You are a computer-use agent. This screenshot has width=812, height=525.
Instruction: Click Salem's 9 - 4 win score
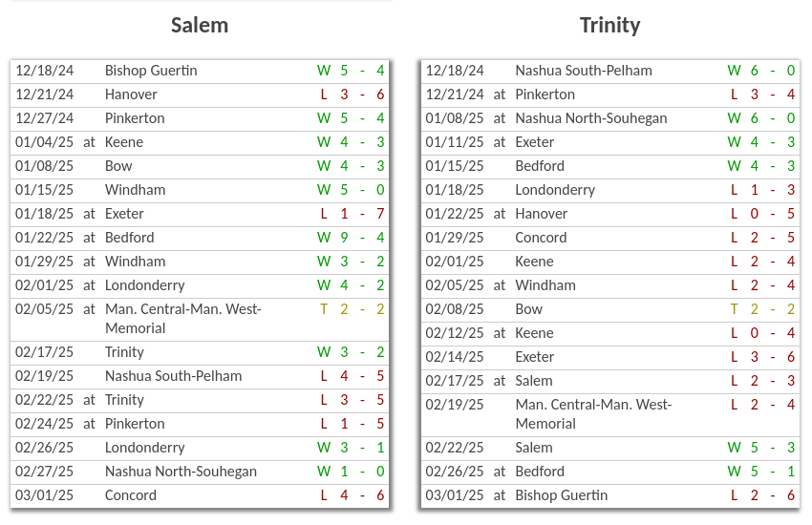(352, 238)
